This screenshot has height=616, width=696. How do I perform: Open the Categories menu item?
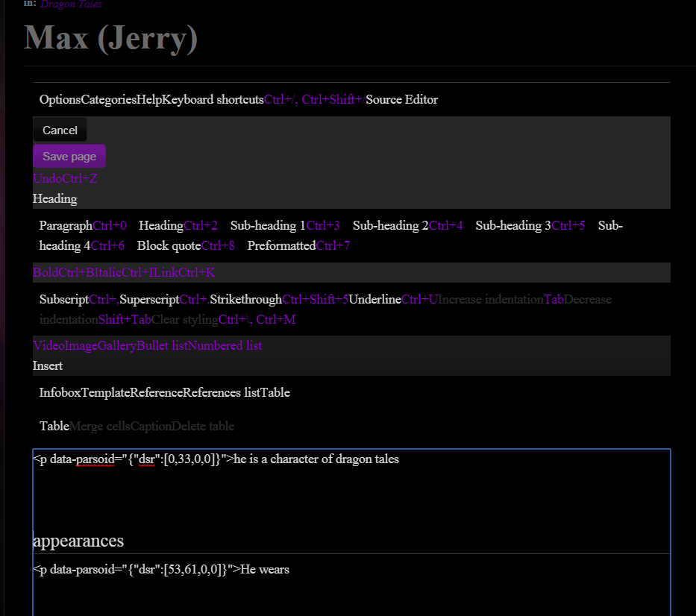pyautogui.click(x=108, y=100)
